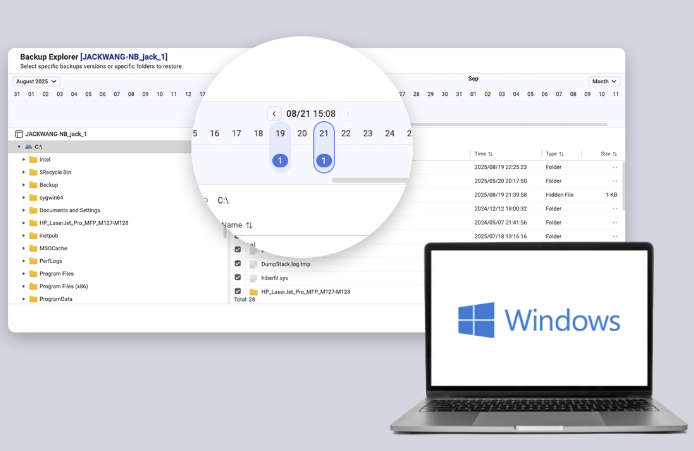Screen dimensions: 694x451
Task: Sort by Name column arrows
Action: pyautogui.click(x=249, y=225)
